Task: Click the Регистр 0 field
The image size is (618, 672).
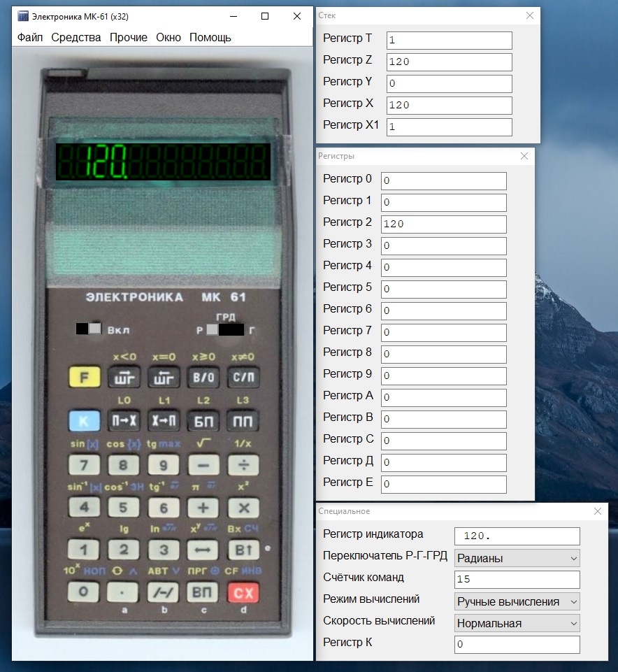Action: pyautogui.click(x=443, y=181)
